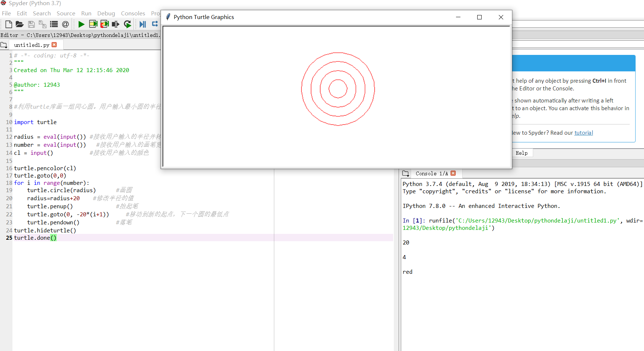Save the current file

31,24
